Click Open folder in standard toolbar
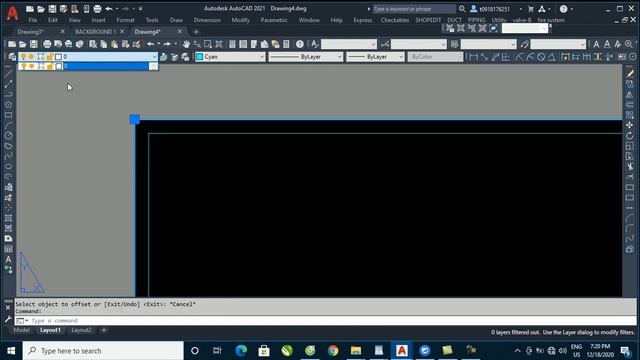This screenshot has width=640, height=360. (23, 44)
